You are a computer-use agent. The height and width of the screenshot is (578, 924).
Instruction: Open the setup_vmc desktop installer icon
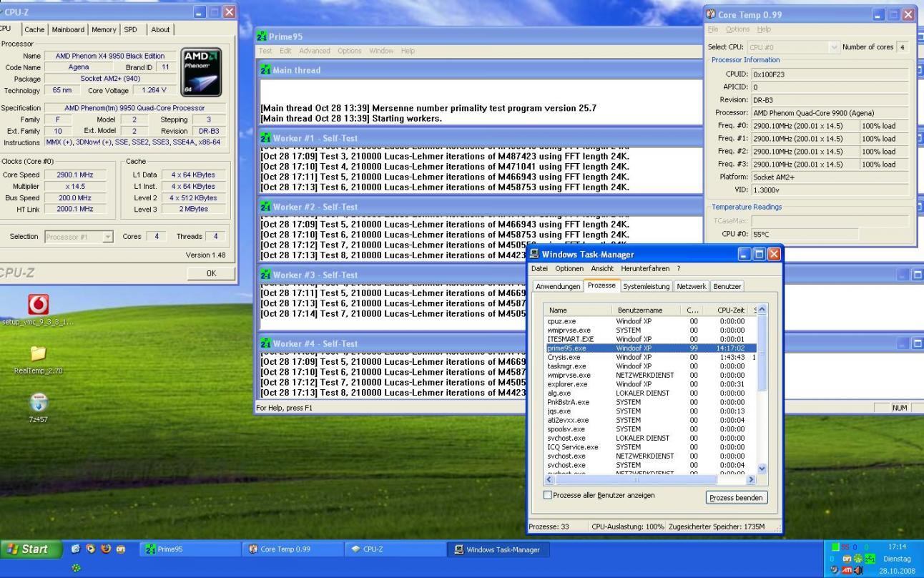point(38,305)
